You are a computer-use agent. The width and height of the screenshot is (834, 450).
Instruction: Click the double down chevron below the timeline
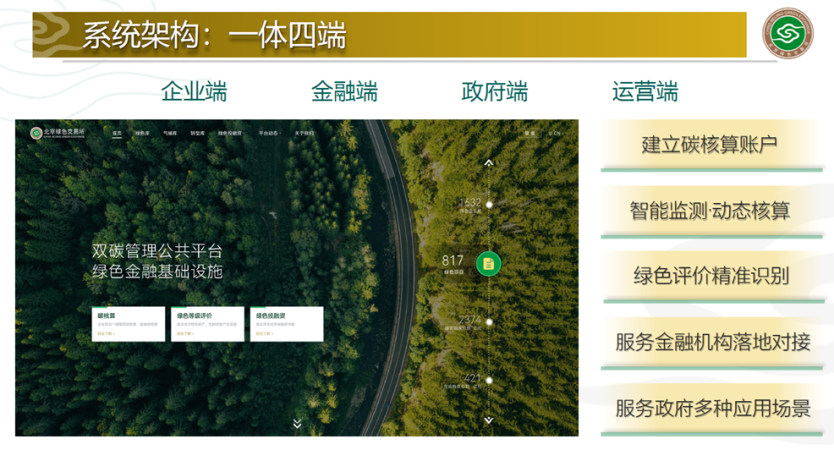(488, 419)
